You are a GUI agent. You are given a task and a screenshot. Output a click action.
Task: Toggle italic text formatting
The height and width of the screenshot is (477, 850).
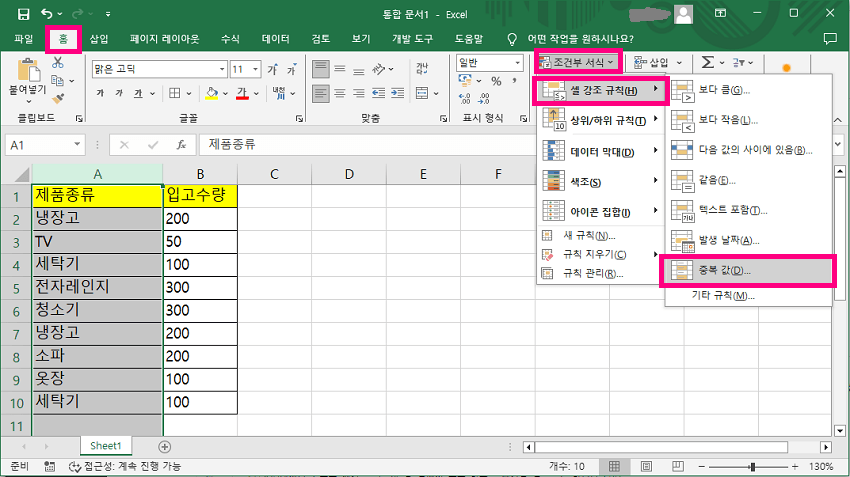point(119,93)
